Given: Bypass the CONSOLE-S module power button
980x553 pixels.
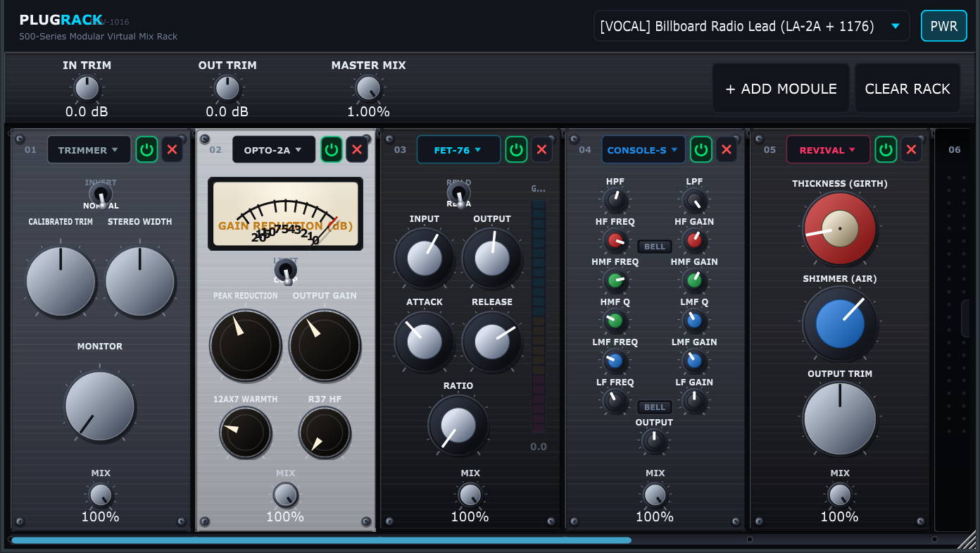Looking at the screenshot, I should pos(701,149).
